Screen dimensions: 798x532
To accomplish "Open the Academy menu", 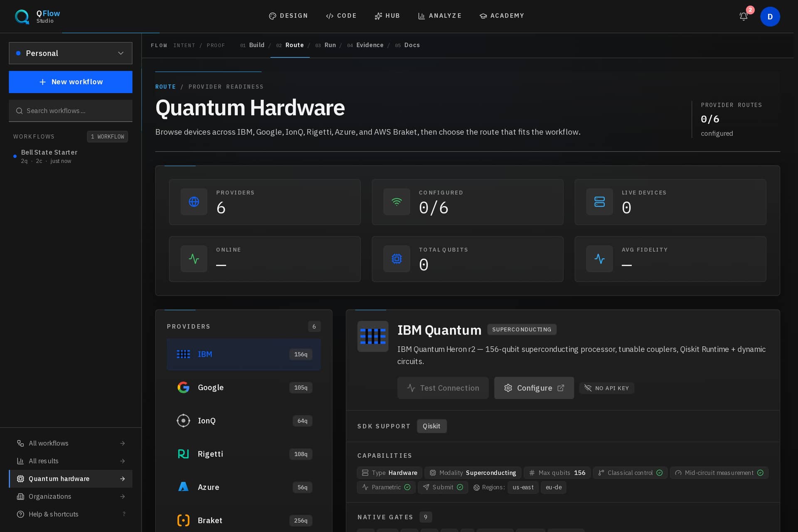I will point(502,16).
